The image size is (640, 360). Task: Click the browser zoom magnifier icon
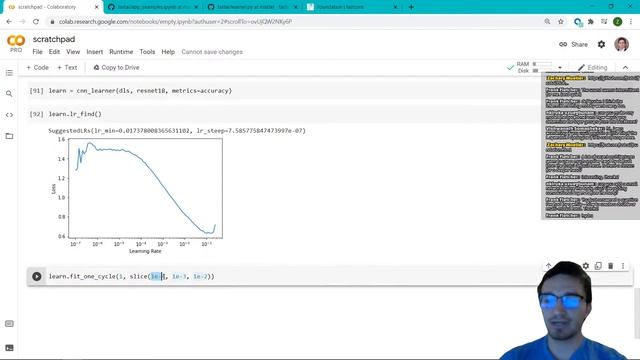click(x=547, y=22)
